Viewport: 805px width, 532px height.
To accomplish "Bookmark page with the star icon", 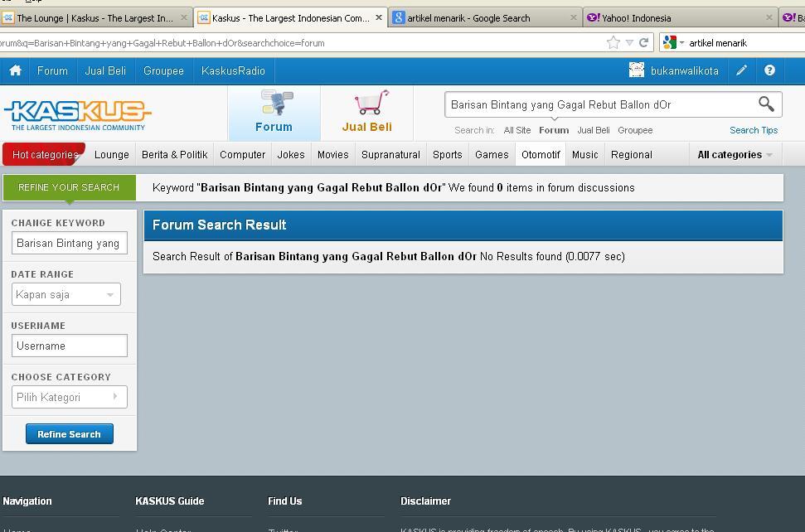I will click(x=613, y=42).
